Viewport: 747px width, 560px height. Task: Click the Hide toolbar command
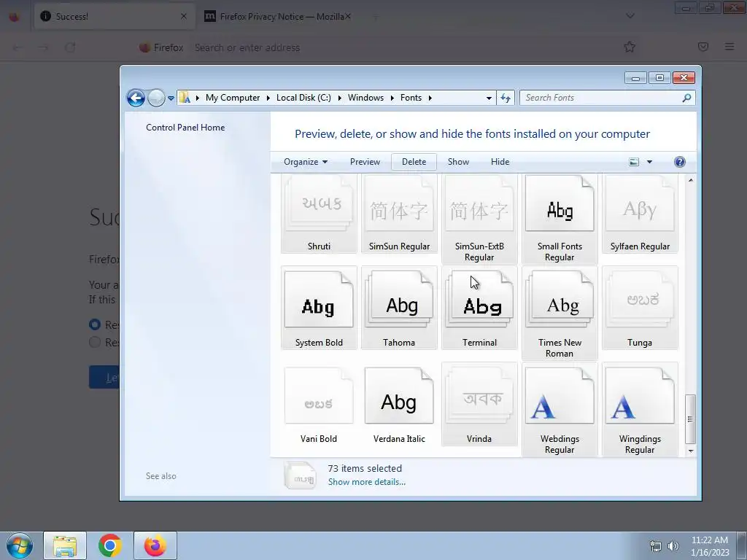[500, 162]
